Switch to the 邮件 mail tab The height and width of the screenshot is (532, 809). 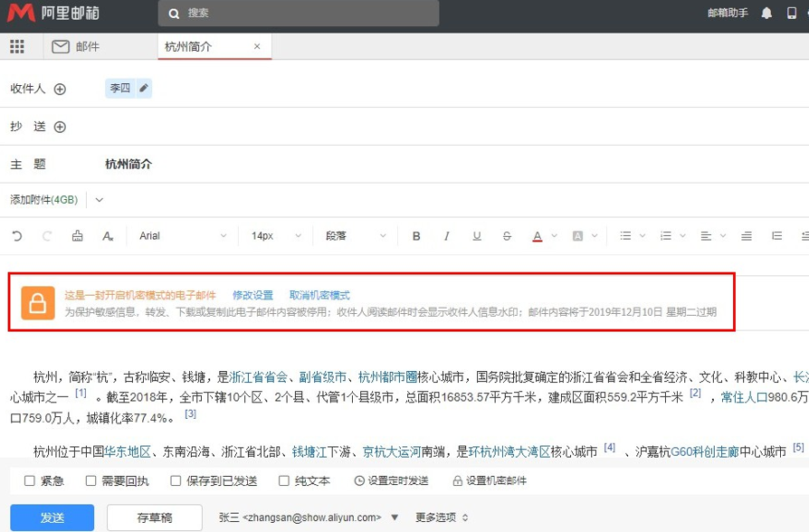pos(77,47)
